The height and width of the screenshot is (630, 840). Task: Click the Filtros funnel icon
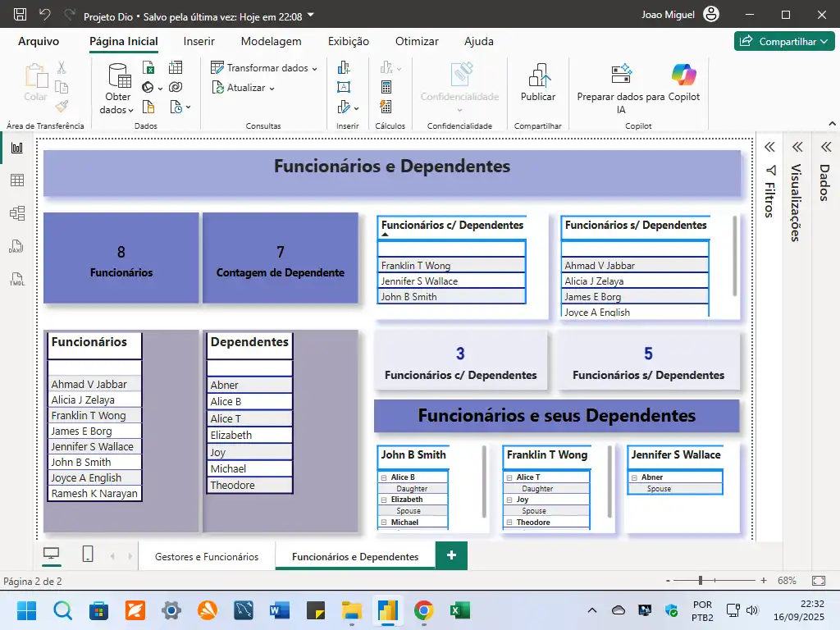(771, 171)
